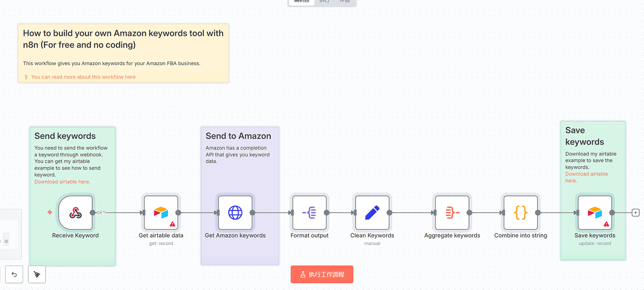Click the plus connector after Save keywords
This screenshot has width=644, height=290.
pyautogui.click(x=636, y=213)
